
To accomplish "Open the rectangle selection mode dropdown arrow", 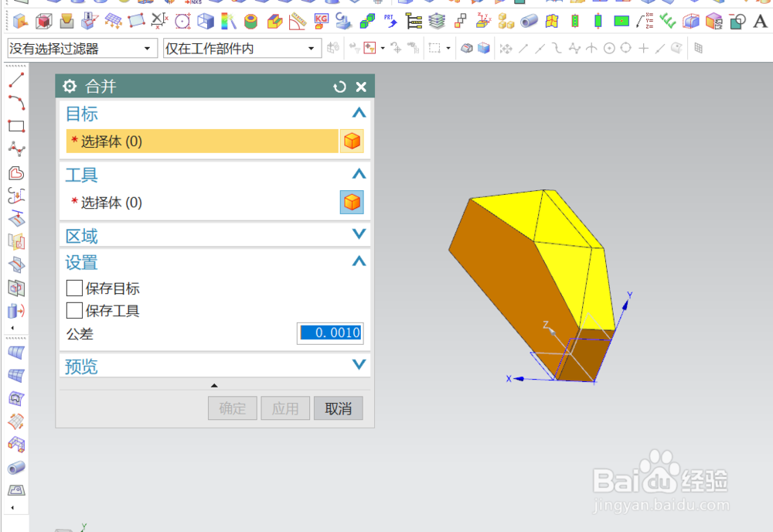I will (x=448, y=48).
